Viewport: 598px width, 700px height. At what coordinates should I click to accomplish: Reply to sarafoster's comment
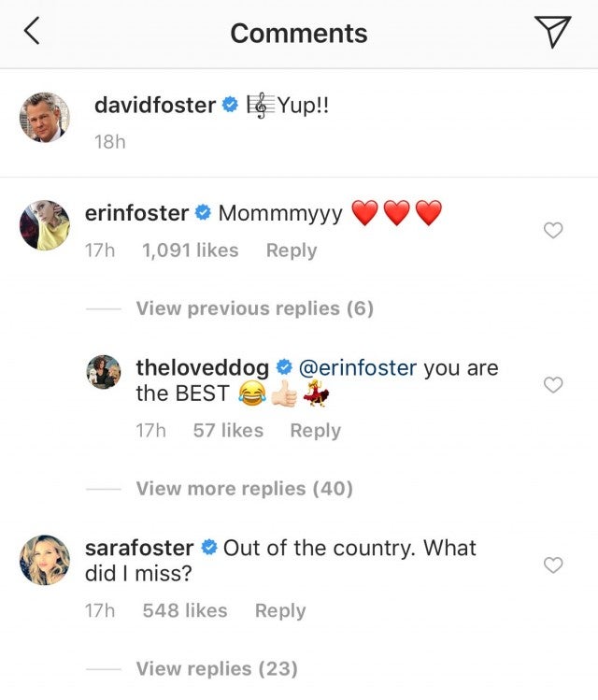click(x=280, y=610)
